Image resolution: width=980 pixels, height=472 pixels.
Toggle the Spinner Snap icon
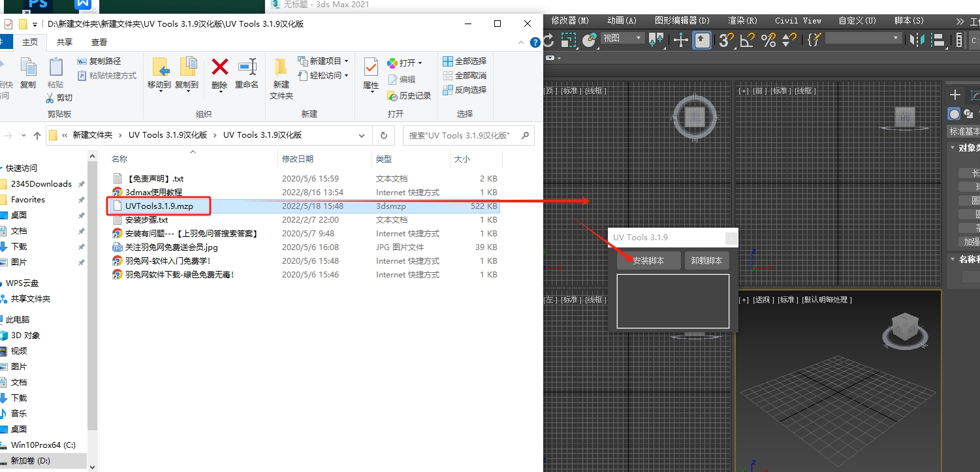pyautogui.click(x=789, y=40)
